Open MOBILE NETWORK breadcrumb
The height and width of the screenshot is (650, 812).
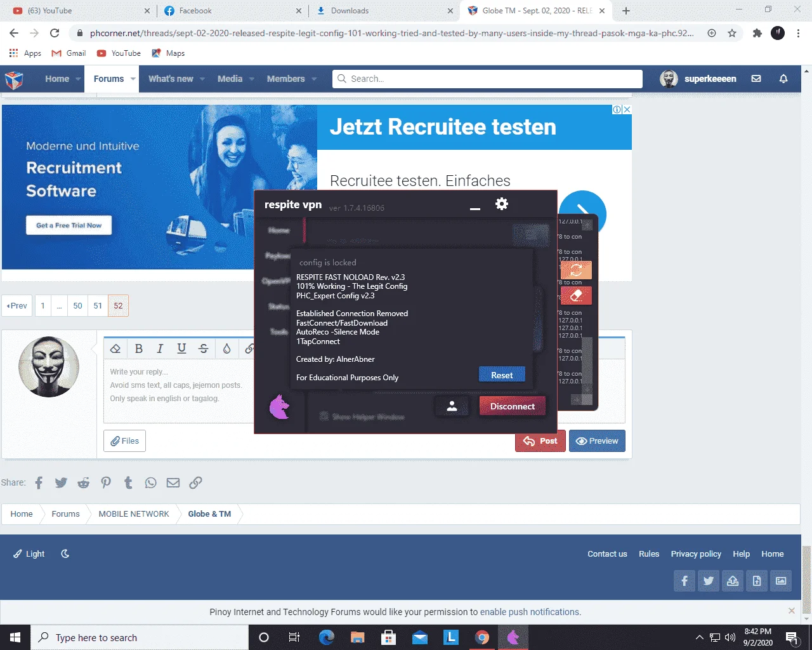point(134,514)
